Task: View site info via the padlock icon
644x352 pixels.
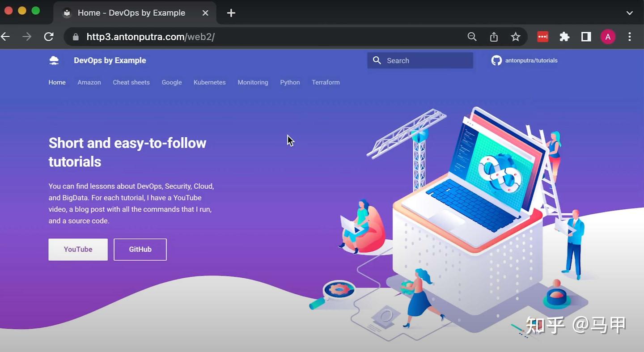Action: point(76,37)
